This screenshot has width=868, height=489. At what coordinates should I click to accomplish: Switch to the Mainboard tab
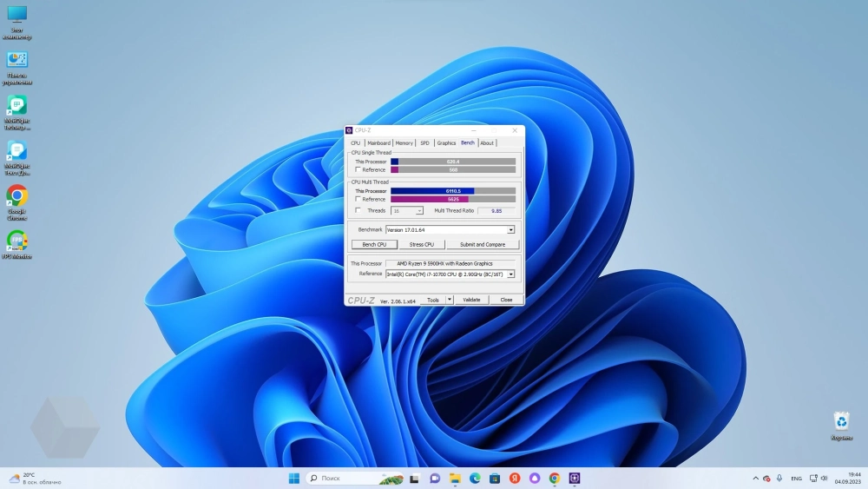(378, 143)
